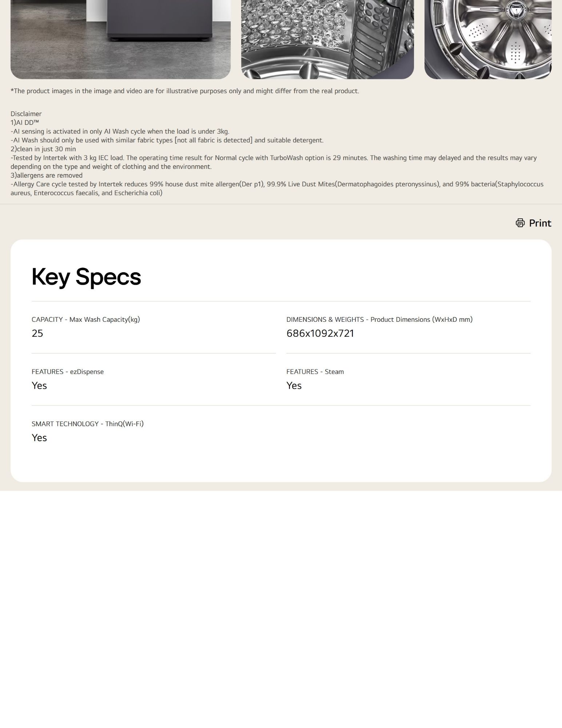Select the clean in just 30 min note
Image resolution: width=562 pixels, height=728 pixels.
pyautogui.click(x=44, y=149)
